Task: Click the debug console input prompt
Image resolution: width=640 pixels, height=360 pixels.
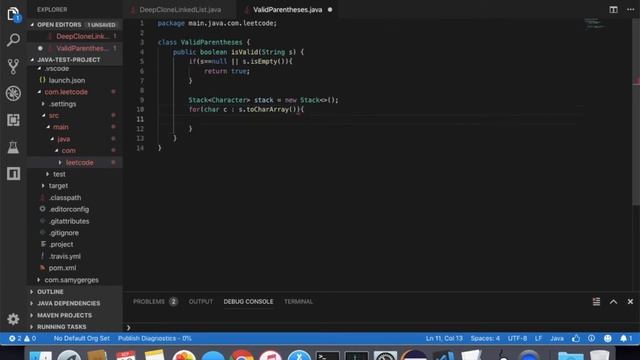Action: (x=380, y=327)
